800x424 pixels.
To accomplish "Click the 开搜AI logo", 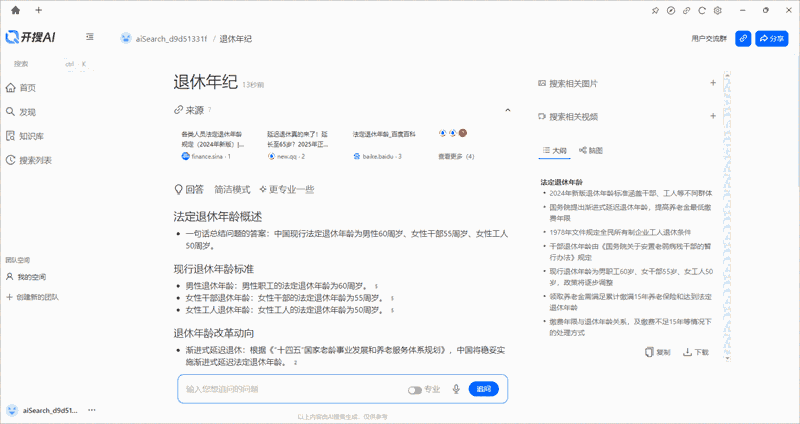I will tap(31, 37).
